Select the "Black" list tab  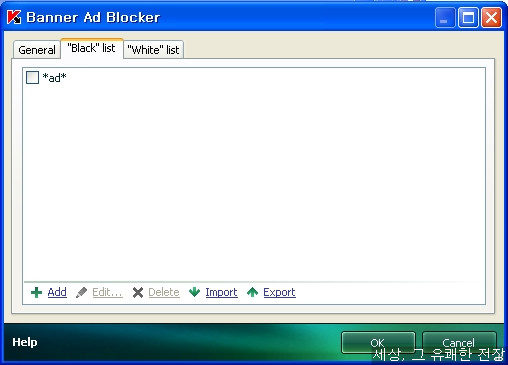coord(92,48)
